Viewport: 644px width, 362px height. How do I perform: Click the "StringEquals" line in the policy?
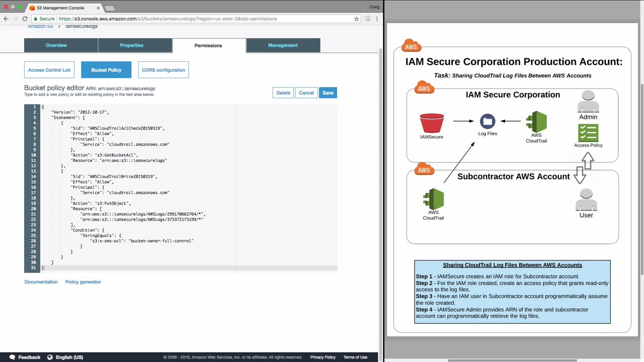pyautogui.click(x=101, y=235)
